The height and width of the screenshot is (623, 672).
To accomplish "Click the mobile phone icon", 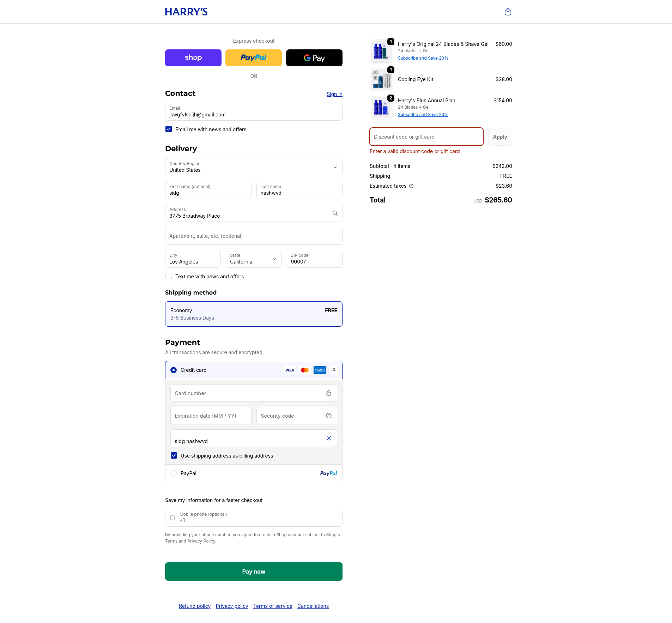I will (172, 518).
